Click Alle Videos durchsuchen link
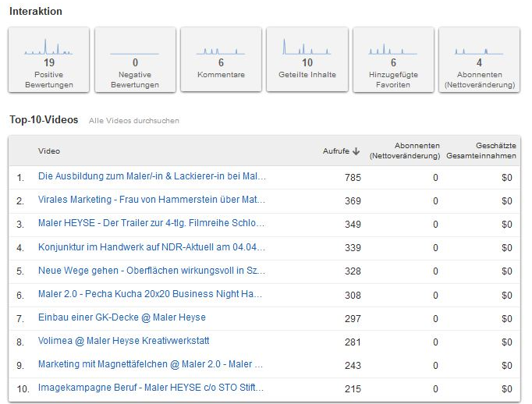The image size is (532, 404). pos(134,121)
